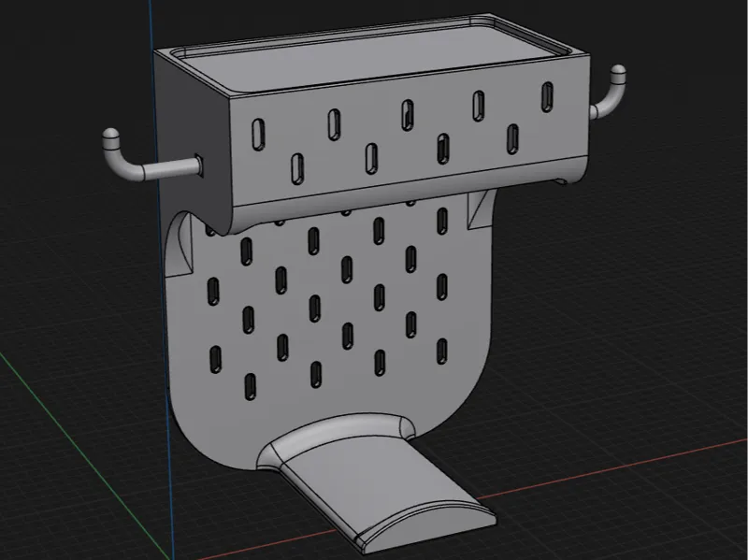Click the lowest-left slot in the back panel
This screenshot has width=748, height=560.
coord(250,386)
